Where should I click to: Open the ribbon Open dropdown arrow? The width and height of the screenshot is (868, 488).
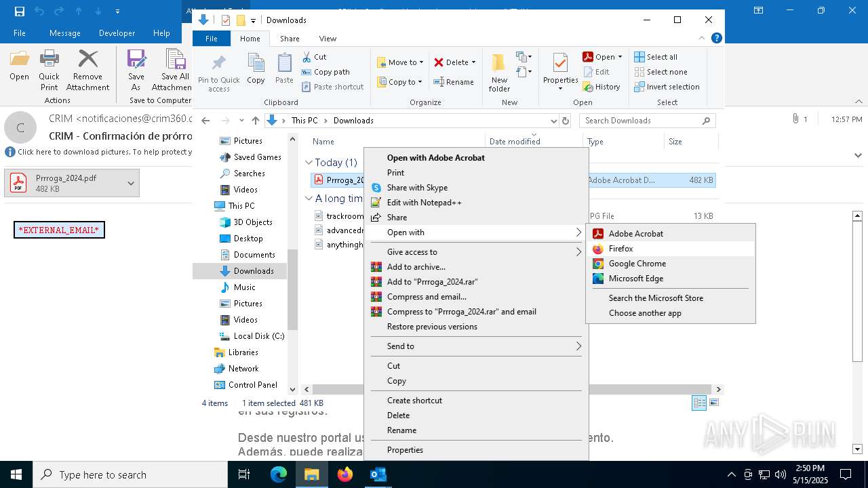coord(620,57)
